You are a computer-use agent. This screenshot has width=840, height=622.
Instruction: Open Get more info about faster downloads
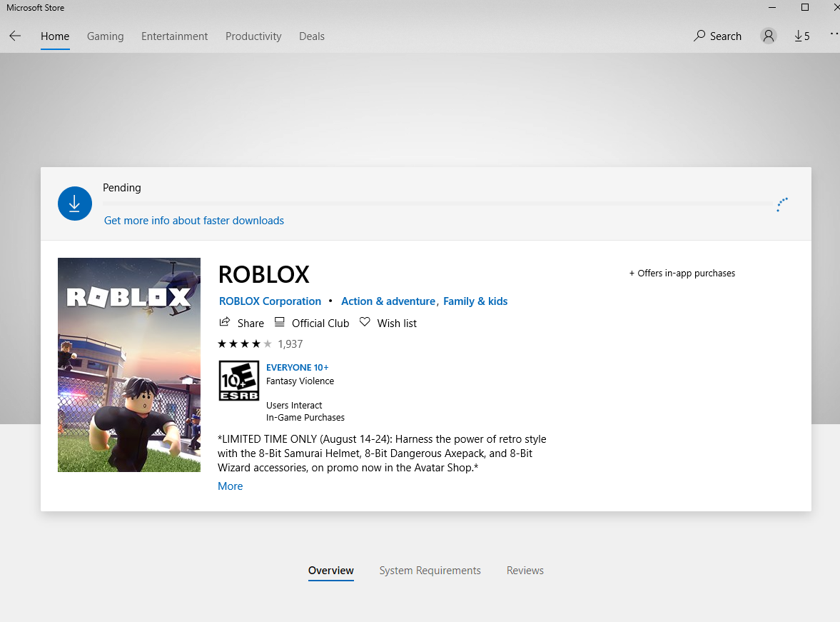[x=194, y=221]
